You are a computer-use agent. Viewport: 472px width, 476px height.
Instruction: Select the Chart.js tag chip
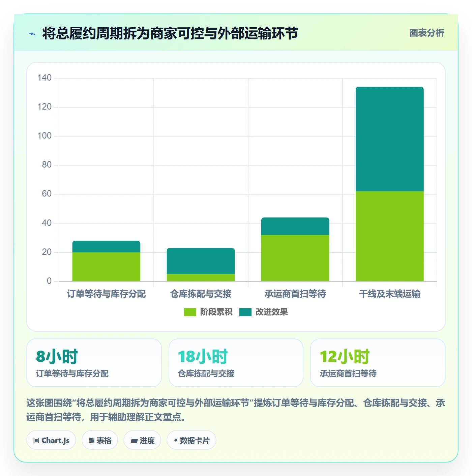pyautogui.click(x=51, y=440)
